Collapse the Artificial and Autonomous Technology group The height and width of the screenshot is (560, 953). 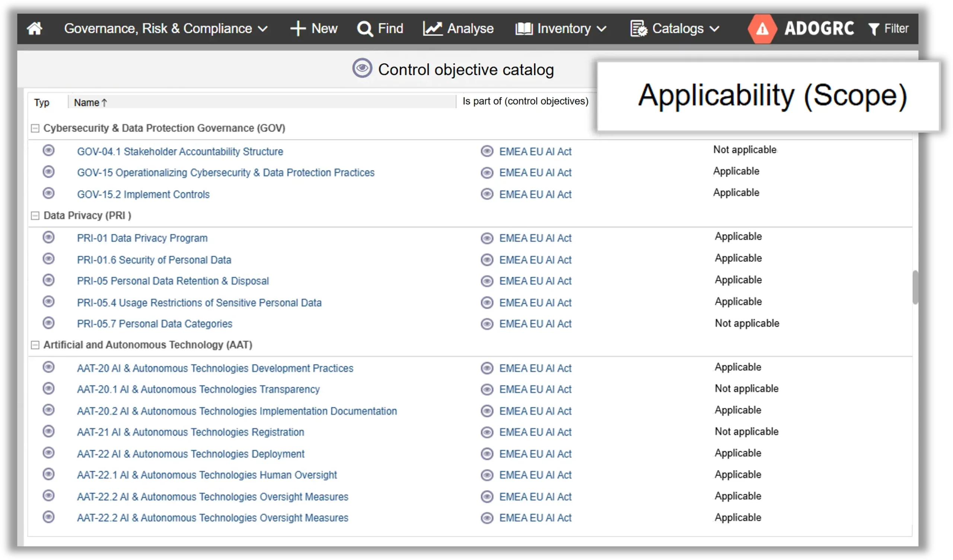[35, 345]
